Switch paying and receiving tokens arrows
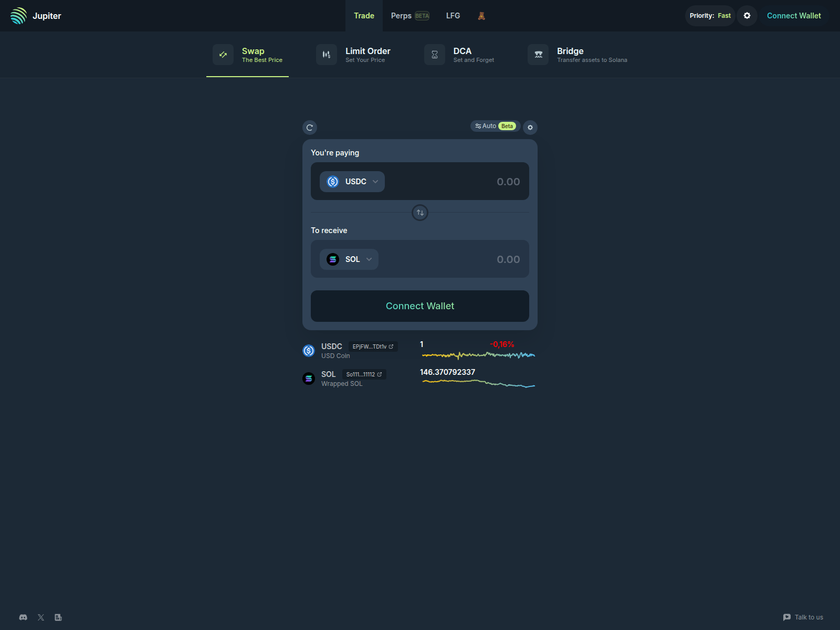The height and width of the screenshot is (630, 840). (x=420, y=213)
